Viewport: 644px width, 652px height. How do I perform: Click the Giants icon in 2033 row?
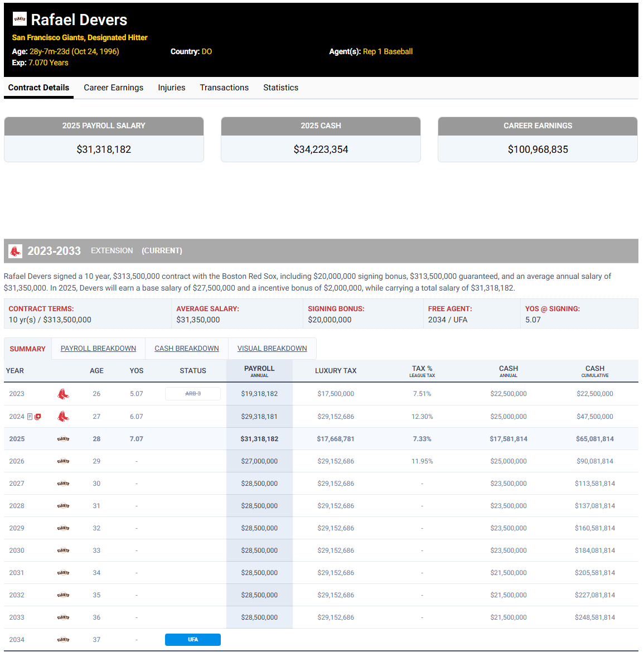point(63,617)
